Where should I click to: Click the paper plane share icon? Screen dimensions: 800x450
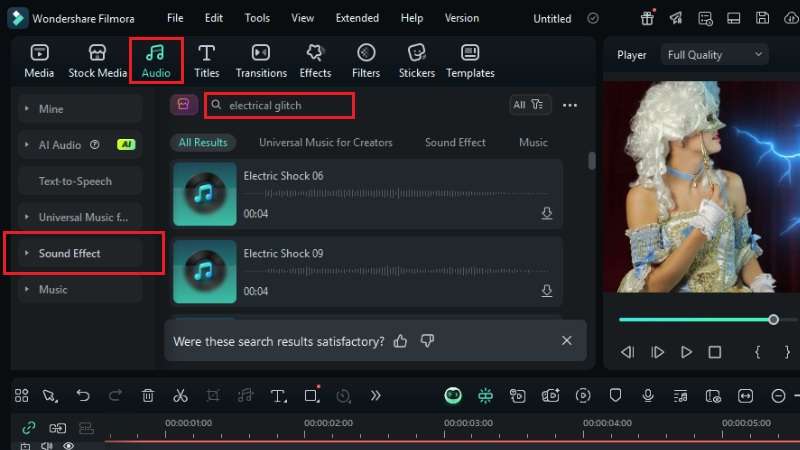[676, 18]
